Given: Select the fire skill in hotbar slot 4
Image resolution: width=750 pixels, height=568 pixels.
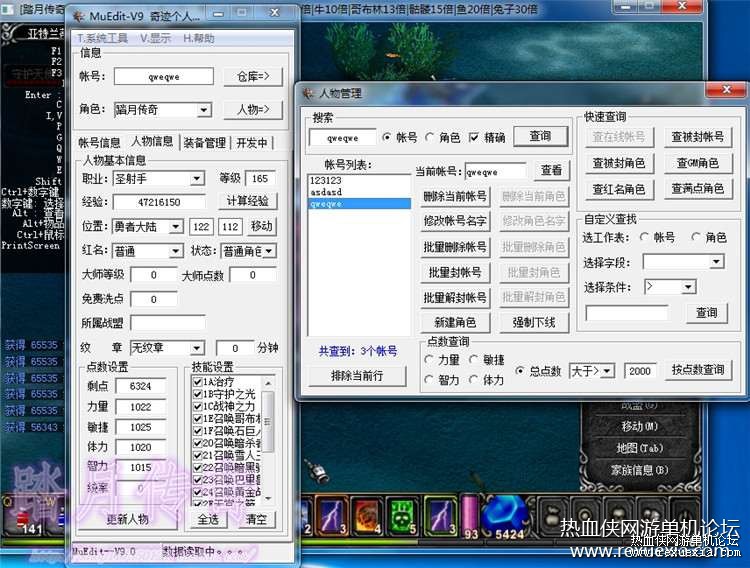Looking at the screenshot, I should (366, 516).
